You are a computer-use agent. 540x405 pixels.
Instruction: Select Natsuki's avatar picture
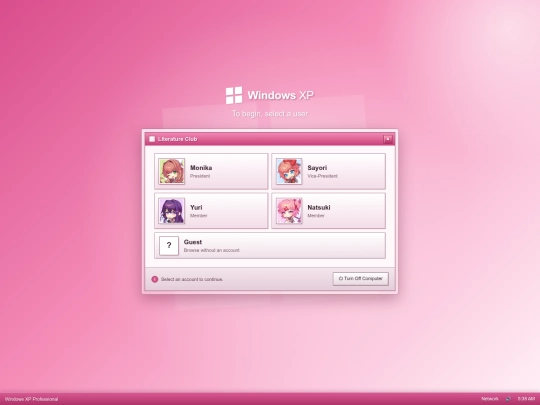tap(289, 211)
